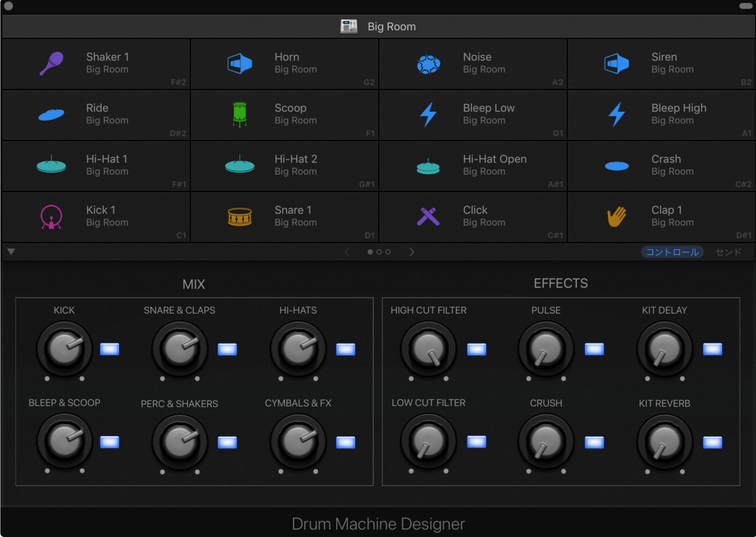Toggle the PERC & SHAKERS blue button
Image resolution: width=756 pixels, height=537 pixels.
click(x=227, y=442)
